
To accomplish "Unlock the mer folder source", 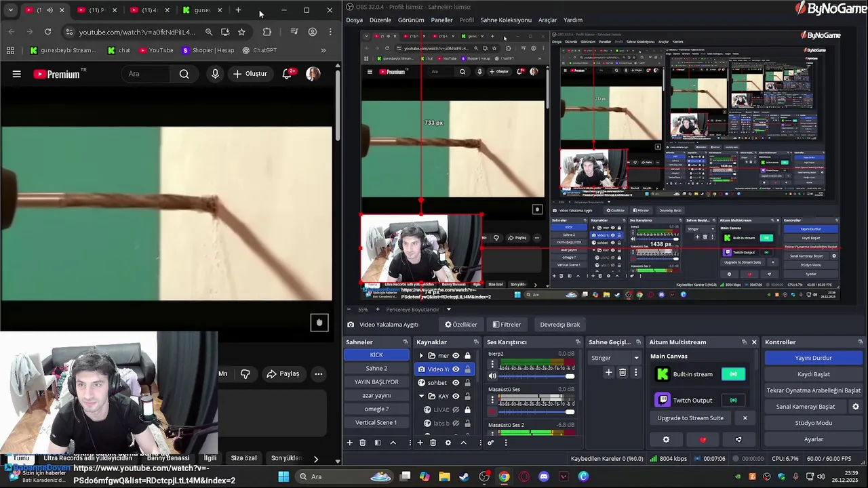I will [x=467, y=356].
